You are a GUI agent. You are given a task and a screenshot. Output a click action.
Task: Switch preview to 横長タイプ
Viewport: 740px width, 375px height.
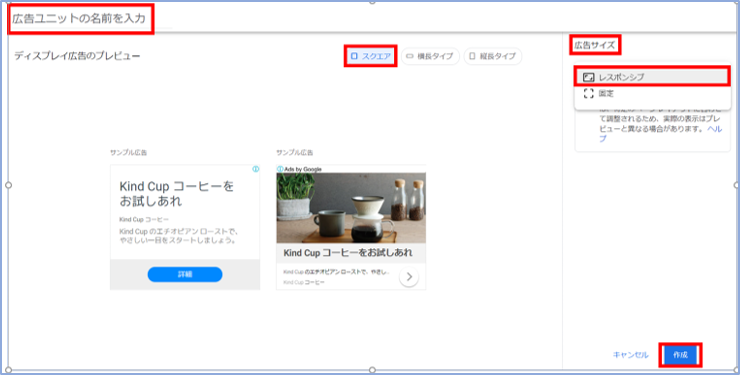[430, 56]
